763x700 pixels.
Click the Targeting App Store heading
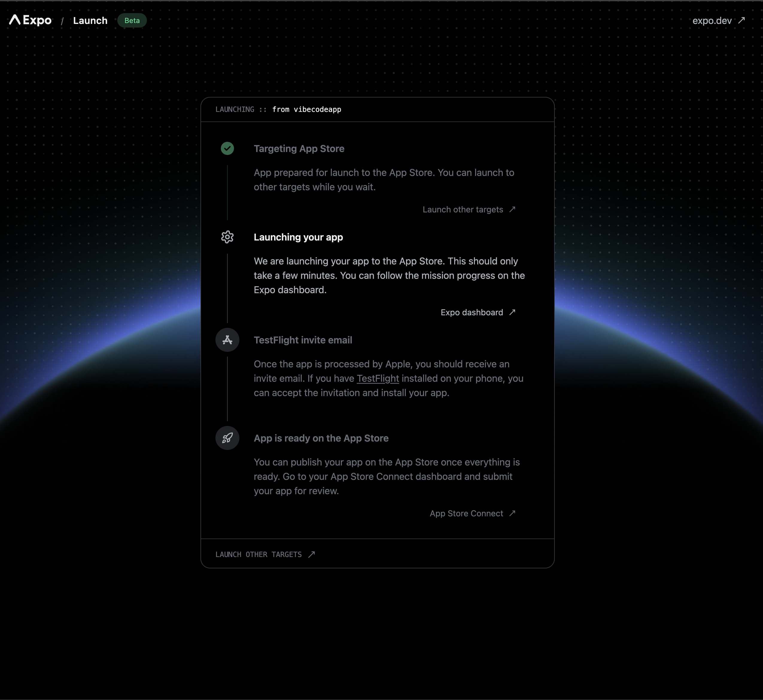pos(299,148)
